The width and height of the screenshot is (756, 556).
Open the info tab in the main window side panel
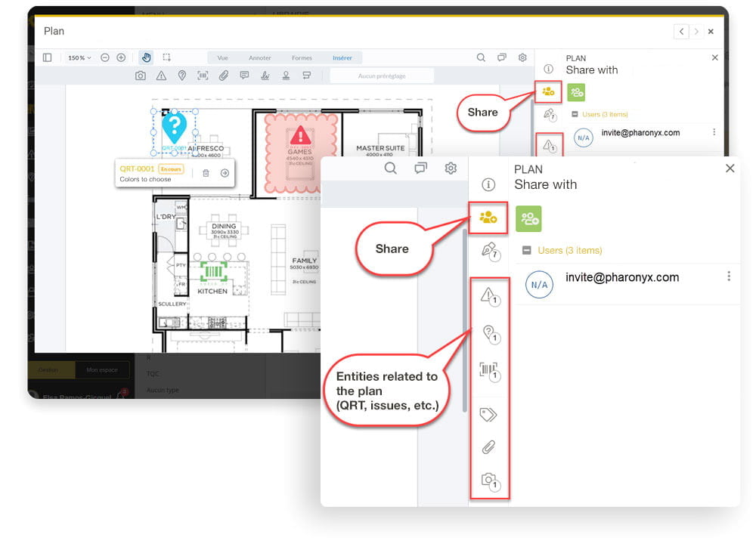tap(548, 69)
